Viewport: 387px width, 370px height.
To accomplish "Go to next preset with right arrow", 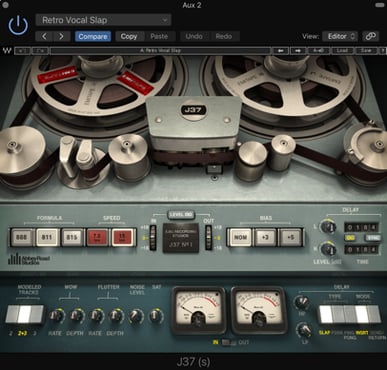I will (x=61, y=36).
